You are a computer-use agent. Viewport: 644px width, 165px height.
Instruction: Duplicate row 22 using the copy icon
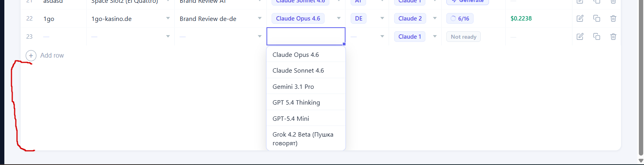click(597, 19)
